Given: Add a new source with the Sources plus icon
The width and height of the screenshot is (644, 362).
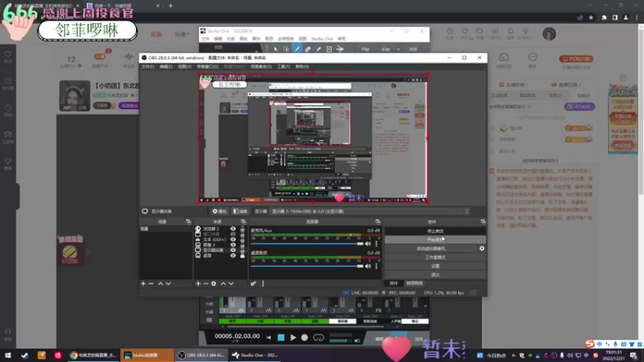Looking at the screenshot, I should [198, 284].
